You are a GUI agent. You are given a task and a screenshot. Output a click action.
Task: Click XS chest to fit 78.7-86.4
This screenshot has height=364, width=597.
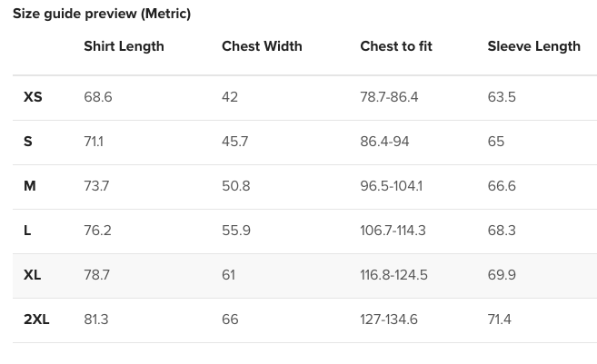pyautogui.click(x=389, y=97)
